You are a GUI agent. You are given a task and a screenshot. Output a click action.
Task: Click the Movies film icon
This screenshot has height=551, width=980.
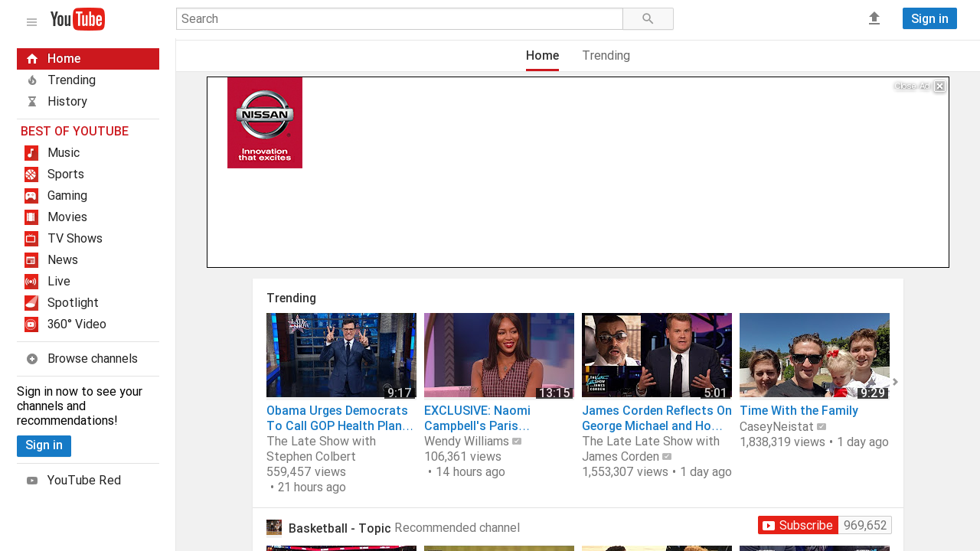[x=31, y=217]
